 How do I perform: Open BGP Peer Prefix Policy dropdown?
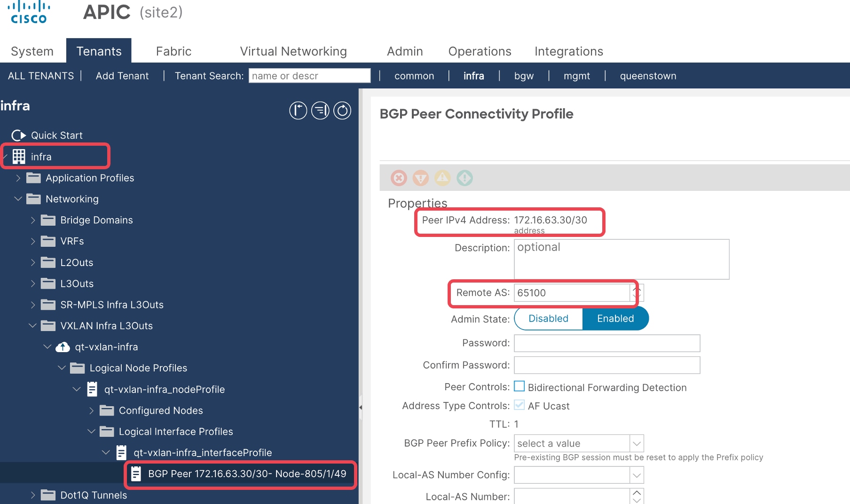[x=637, y=443]
